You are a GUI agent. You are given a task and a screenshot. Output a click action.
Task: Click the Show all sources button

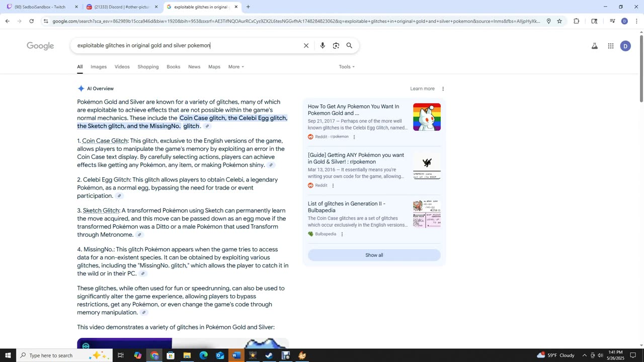click(374, 255)
